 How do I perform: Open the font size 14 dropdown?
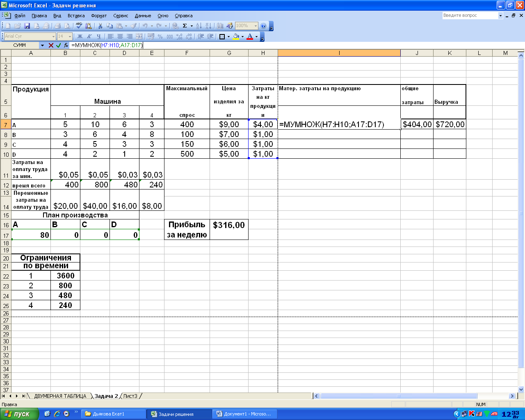[x=70, y=37]
